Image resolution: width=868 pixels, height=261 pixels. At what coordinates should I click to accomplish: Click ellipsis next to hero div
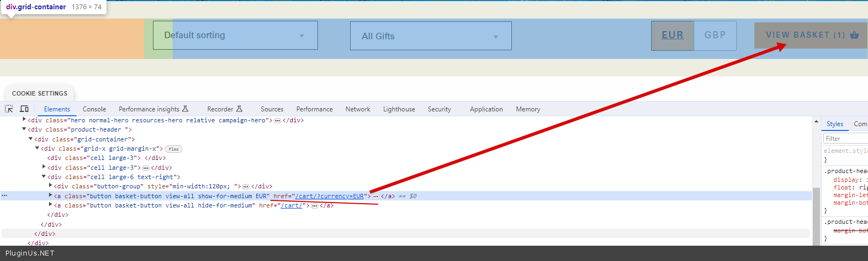tap(277, 121)
